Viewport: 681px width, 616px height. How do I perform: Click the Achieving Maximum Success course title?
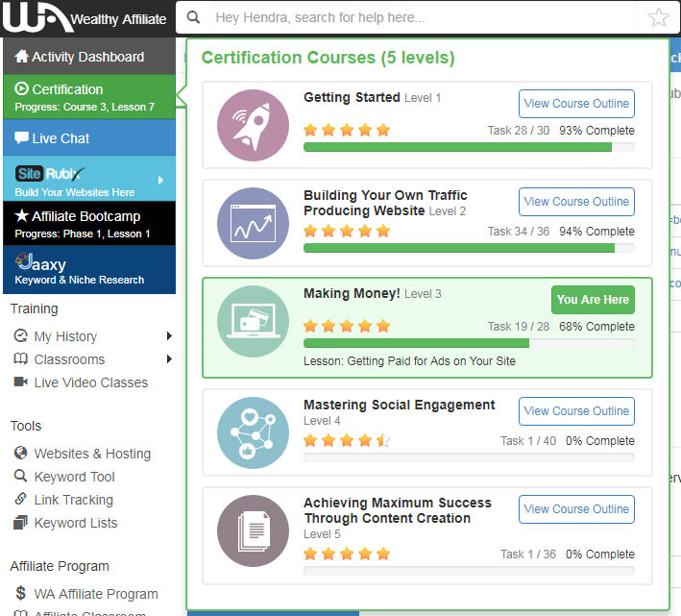coord(398,510)
